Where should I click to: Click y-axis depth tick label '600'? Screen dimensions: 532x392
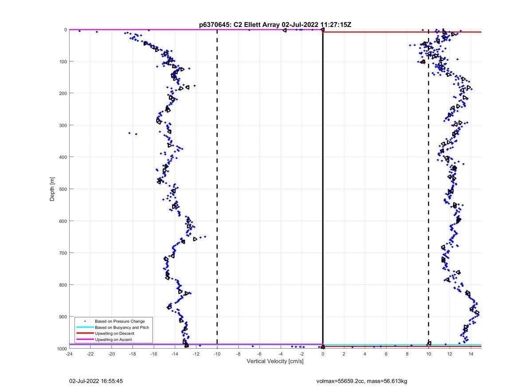click(63, 221)
